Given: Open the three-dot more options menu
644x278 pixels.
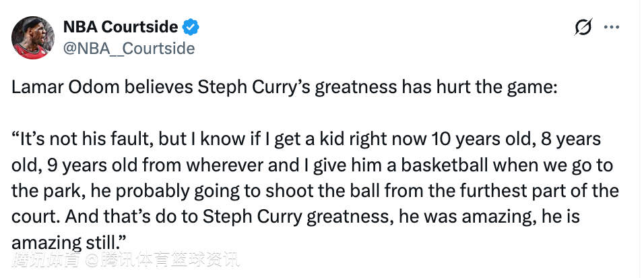Looking at the screenshot, I should pos(612,27).
